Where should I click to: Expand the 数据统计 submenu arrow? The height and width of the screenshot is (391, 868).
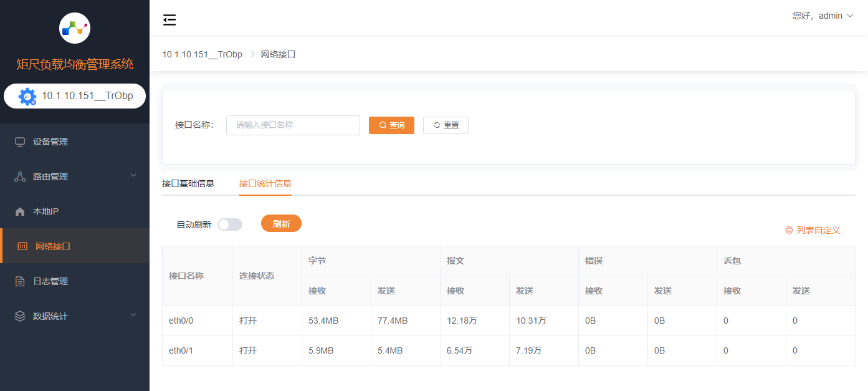(x=133, y=316)
